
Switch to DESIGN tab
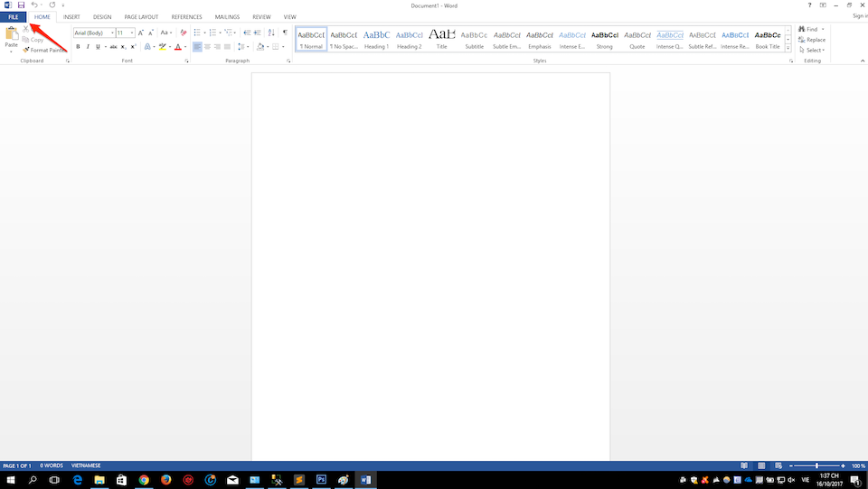click(102, 17)
